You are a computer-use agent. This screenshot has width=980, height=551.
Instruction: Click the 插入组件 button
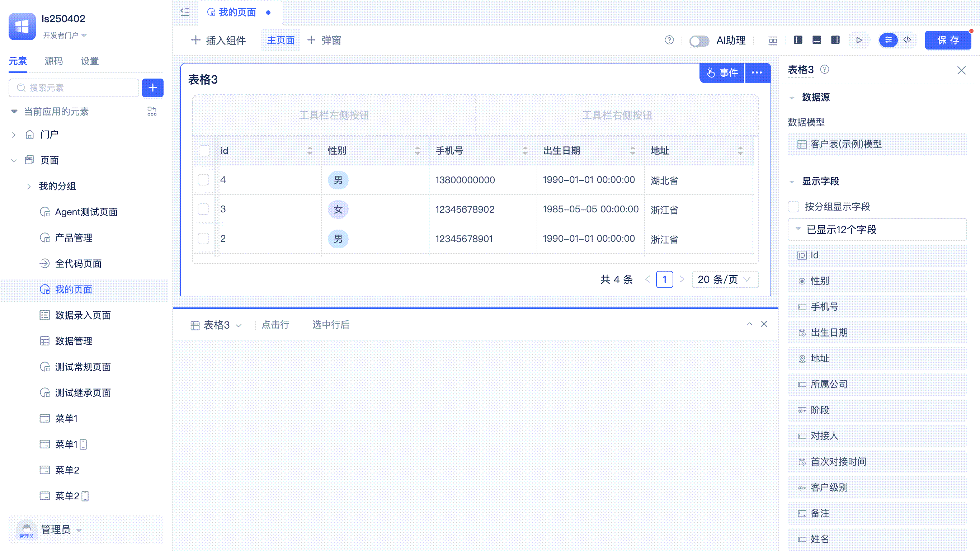[x=218, y=40]
